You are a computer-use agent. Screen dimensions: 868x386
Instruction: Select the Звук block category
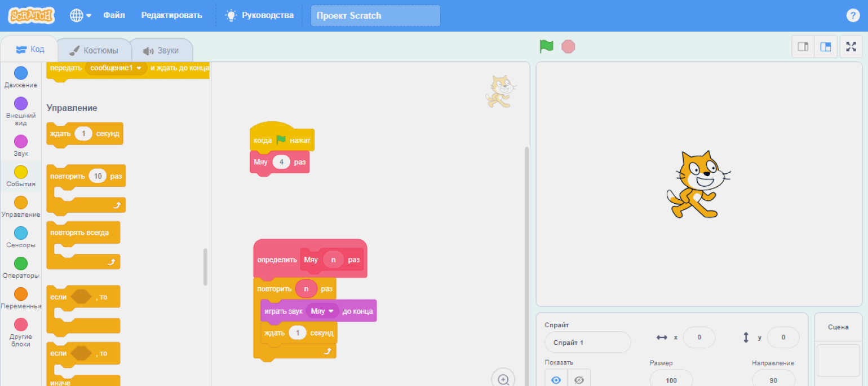point(21,146)
